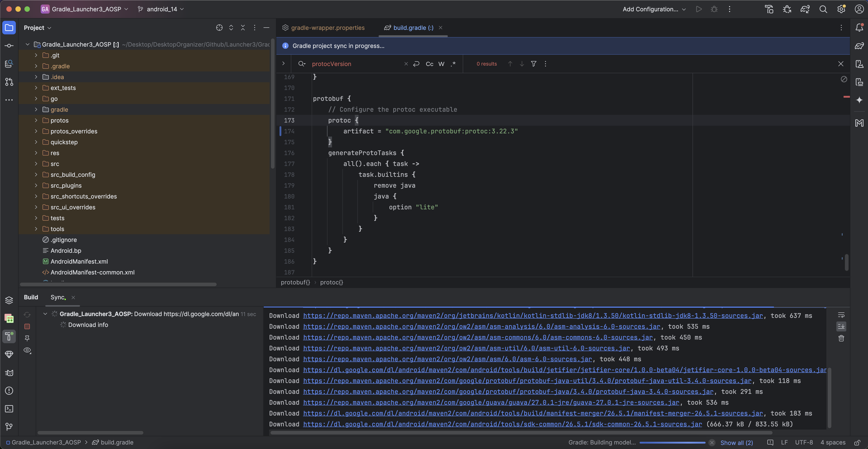Open the Gemini AI star icon
The height and width of the screenshot is (449, 868).
[859, 100]
